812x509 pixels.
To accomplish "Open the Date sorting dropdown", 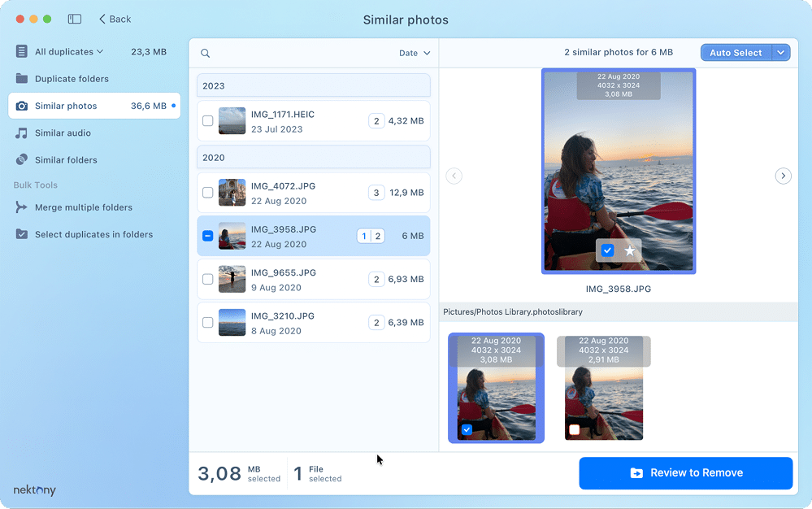I will (415, 52).
